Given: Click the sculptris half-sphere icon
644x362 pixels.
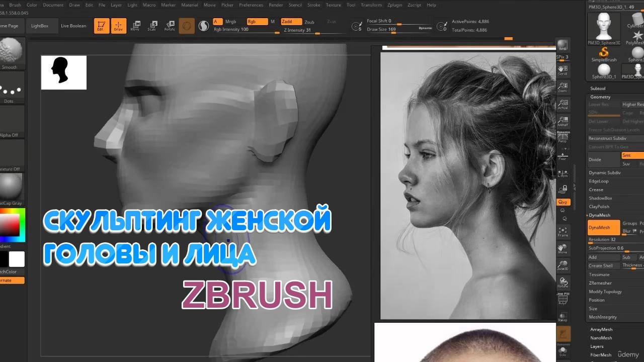Looking at the screenshot, I should click(204, 26).
